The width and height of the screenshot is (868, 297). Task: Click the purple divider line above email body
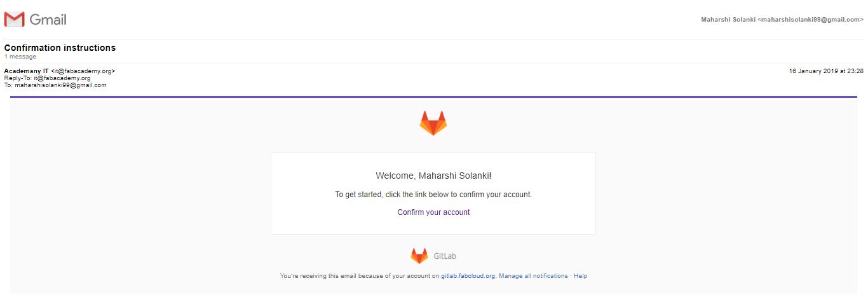(x=433, y=97)
